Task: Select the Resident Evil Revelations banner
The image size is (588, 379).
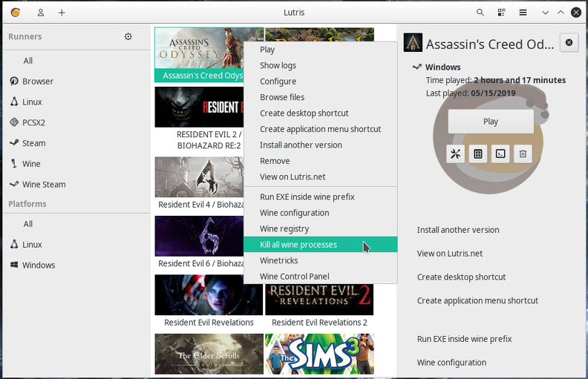Action: pyautogui.click(x=209, y=294)
